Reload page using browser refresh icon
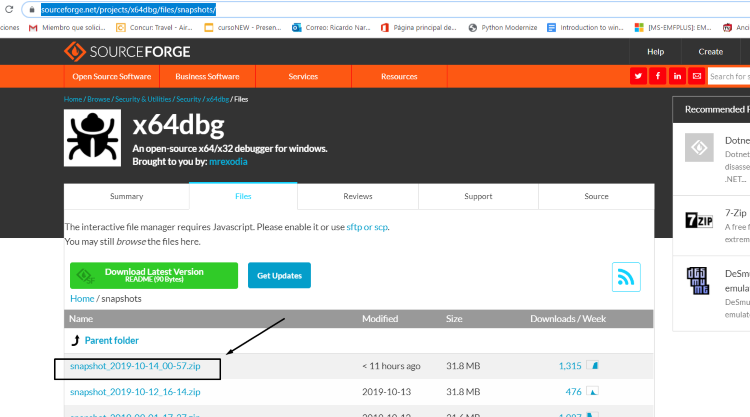Screen dimensions: 750x417 9,10
